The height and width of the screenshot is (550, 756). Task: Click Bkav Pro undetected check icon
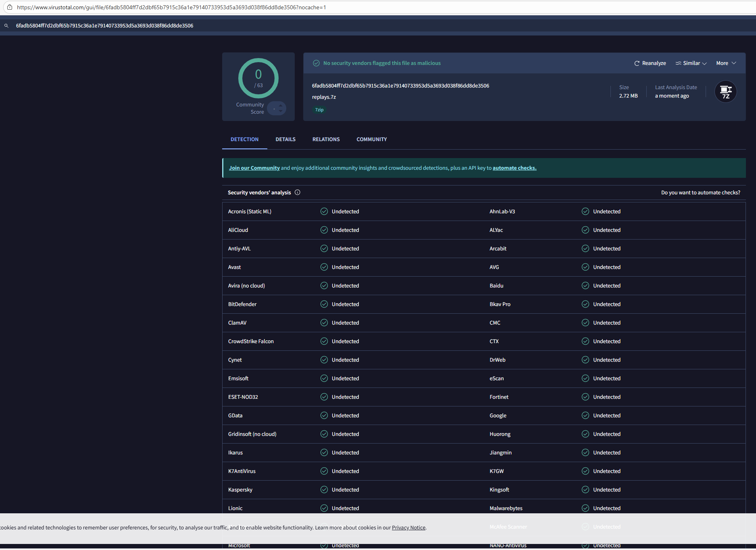(585, 304)
